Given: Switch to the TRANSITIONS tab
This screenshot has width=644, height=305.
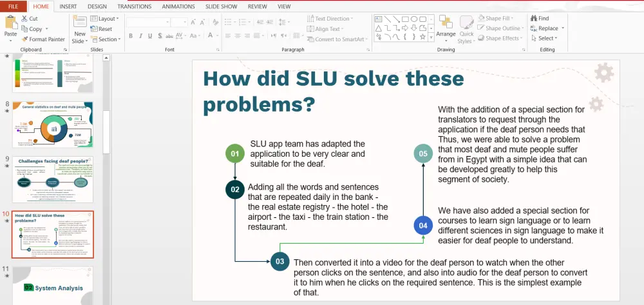Looking at the screenshot, I should click(135, 6).
